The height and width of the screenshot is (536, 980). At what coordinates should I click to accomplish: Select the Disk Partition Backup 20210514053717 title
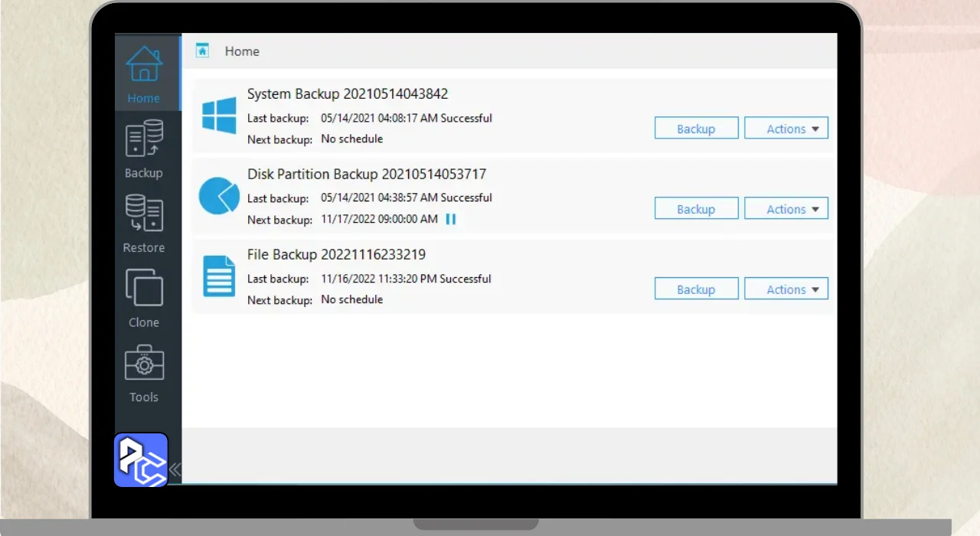pos(367,175)
